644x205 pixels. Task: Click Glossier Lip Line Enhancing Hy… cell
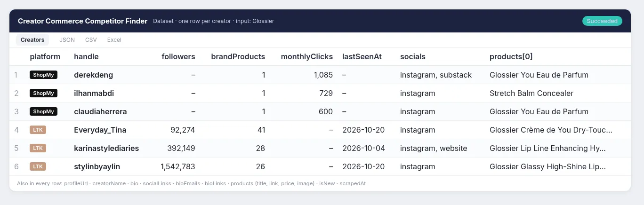(x=548, y=148)
